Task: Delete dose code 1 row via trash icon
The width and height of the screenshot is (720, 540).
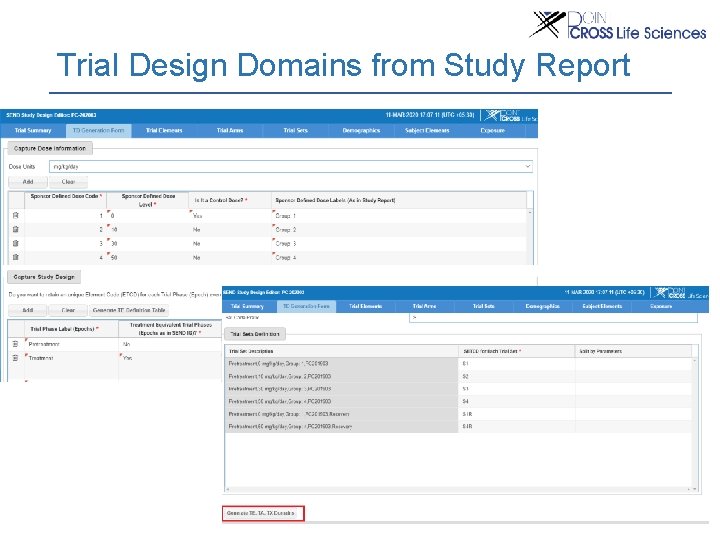Action: click(16, 215)
